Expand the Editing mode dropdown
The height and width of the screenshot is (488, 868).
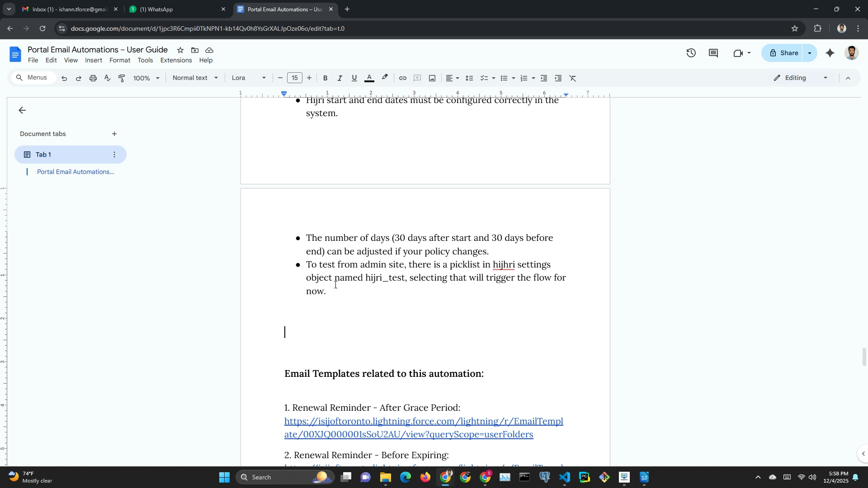point(801,78)
